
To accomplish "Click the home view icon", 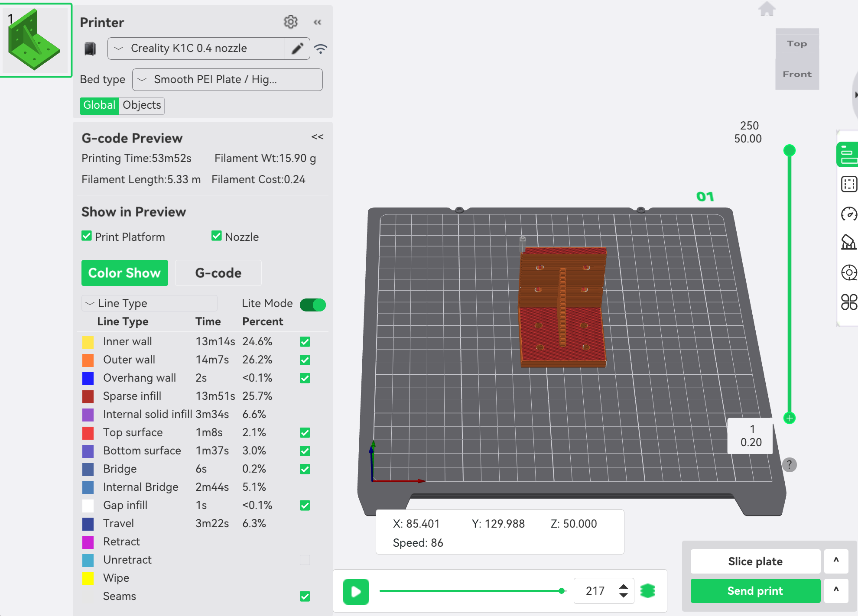I will point(767,9).
